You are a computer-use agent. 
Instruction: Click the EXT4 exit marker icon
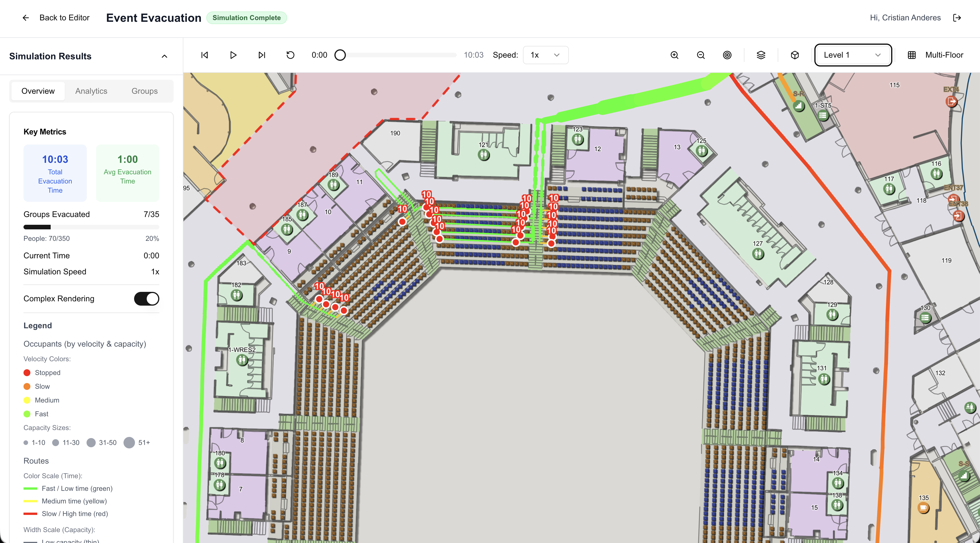(951, 101)
